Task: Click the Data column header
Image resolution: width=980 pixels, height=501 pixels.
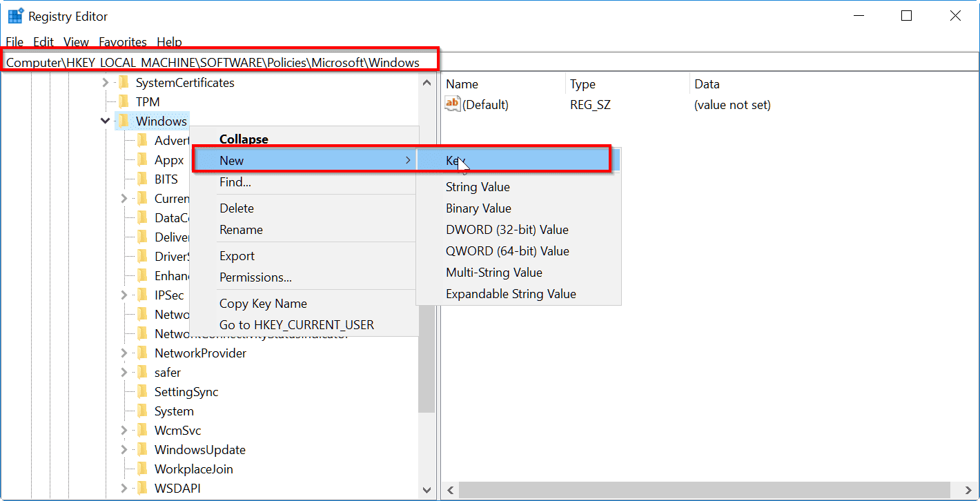Action: pos(833,84)
